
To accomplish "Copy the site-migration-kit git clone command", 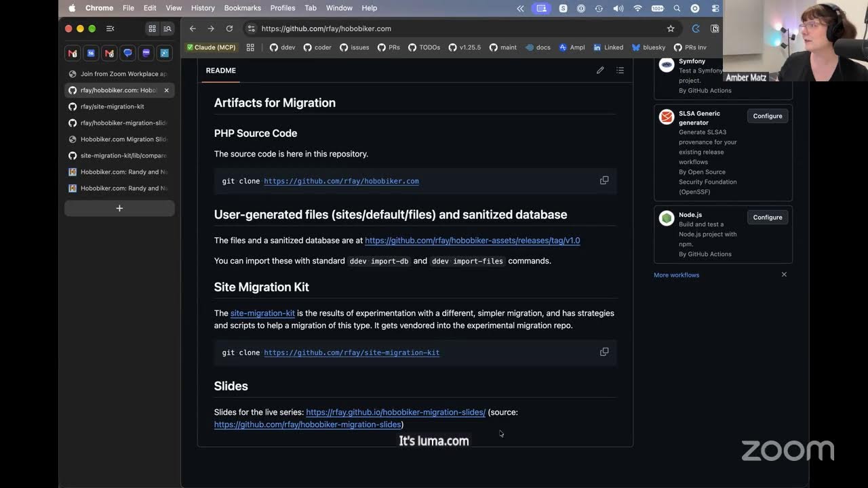I will (604, 352).
